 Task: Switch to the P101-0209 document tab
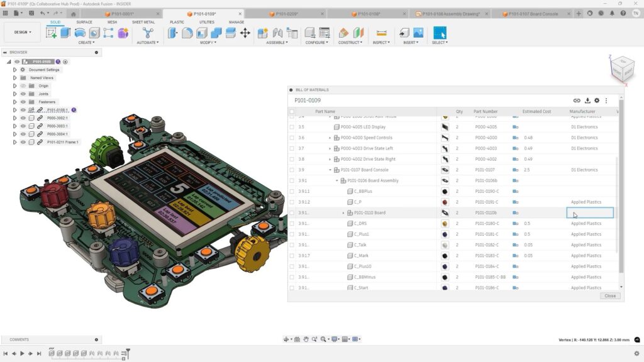click(287, 13)
